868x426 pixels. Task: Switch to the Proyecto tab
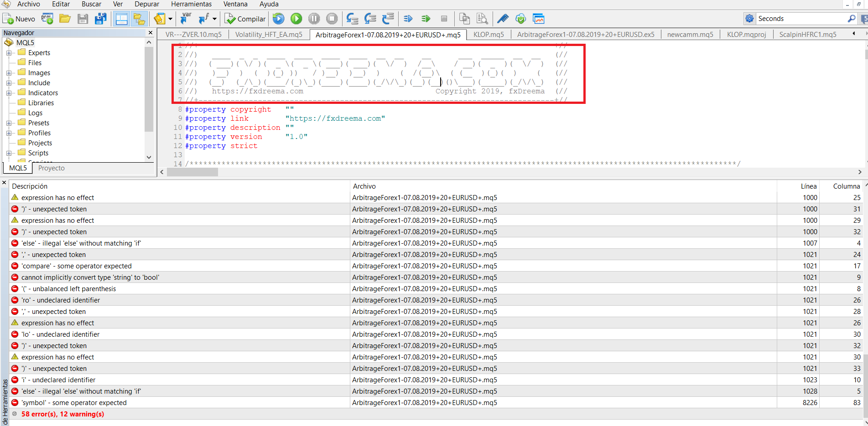51,168
